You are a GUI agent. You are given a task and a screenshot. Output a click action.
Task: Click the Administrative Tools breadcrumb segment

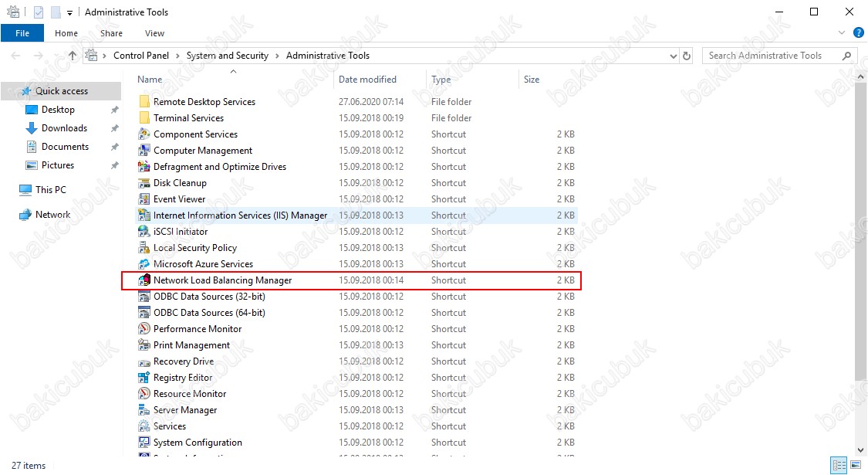(328, 56)
